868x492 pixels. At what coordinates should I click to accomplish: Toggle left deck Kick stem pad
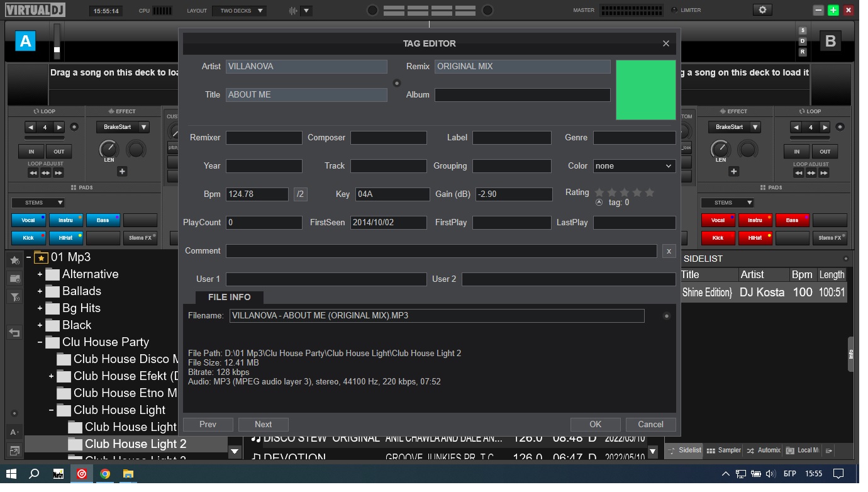[x=28, y=238]
